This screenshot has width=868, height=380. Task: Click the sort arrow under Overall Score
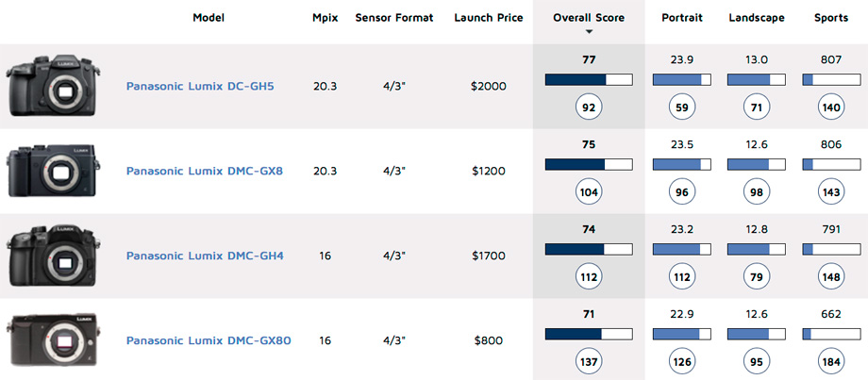589,32
